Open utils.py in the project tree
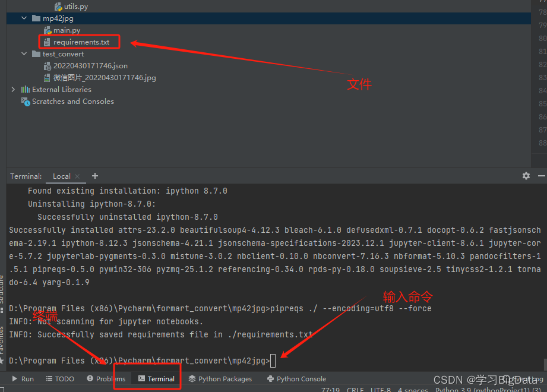The image size is (547, 392). tap(75, 7)
